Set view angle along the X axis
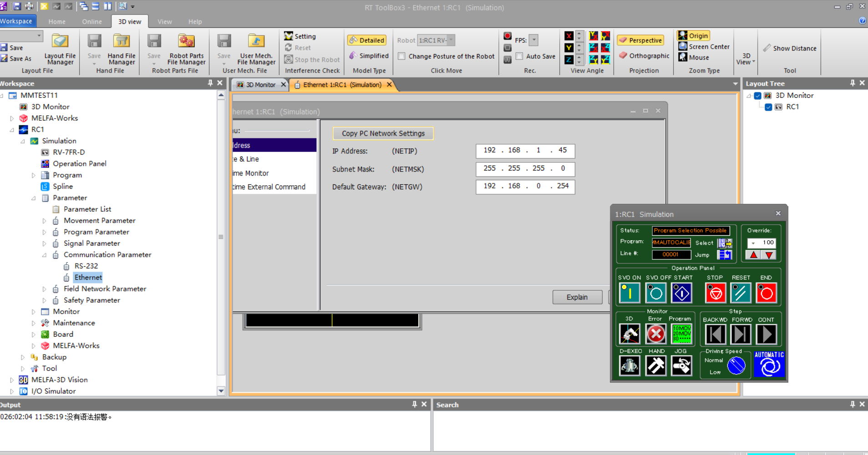Viewport: 868px width, 455px height. pos(569,36)
